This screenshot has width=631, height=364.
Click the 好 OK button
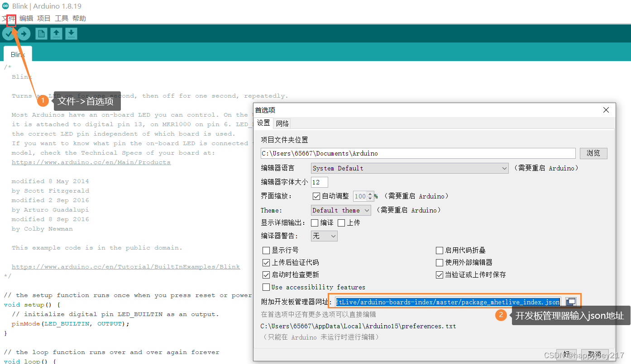pos(567,354)
